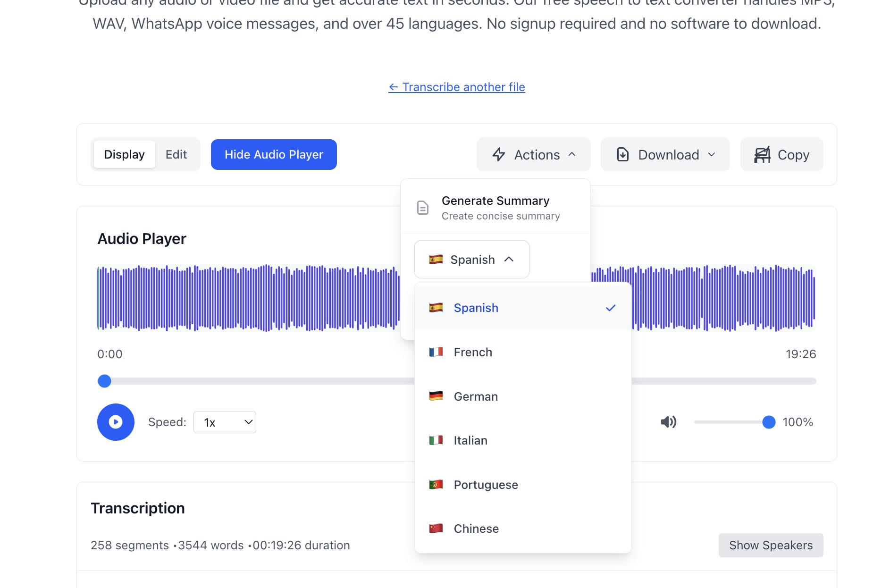Click the German flag icon

click(x=436, y=396)
